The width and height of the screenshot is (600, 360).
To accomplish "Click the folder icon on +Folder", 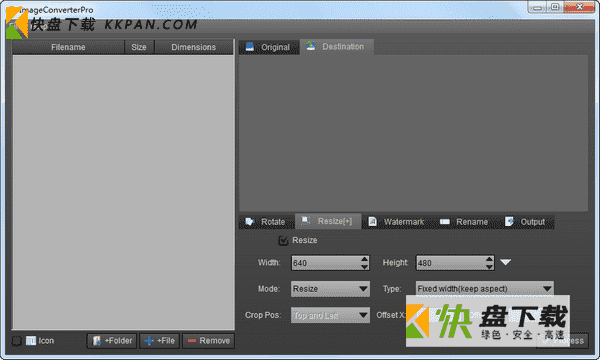I will 97,341.
